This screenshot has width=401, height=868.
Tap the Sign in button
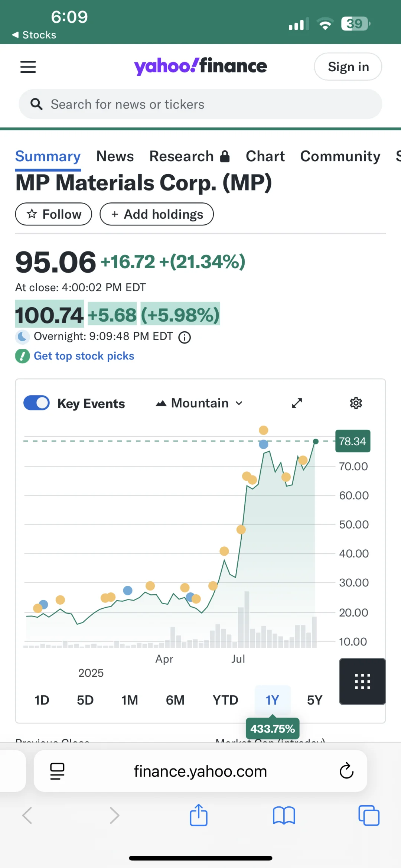click(x=348, y=66)
